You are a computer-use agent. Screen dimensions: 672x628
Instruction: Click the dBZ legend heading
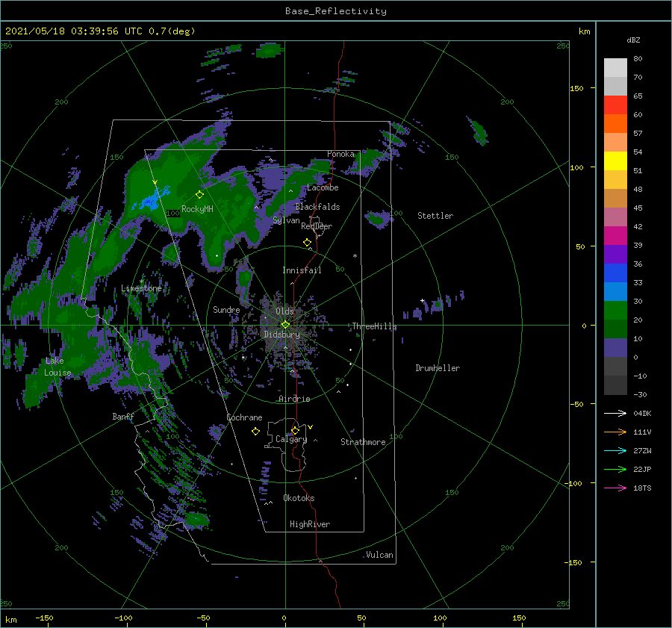(633, 40)
